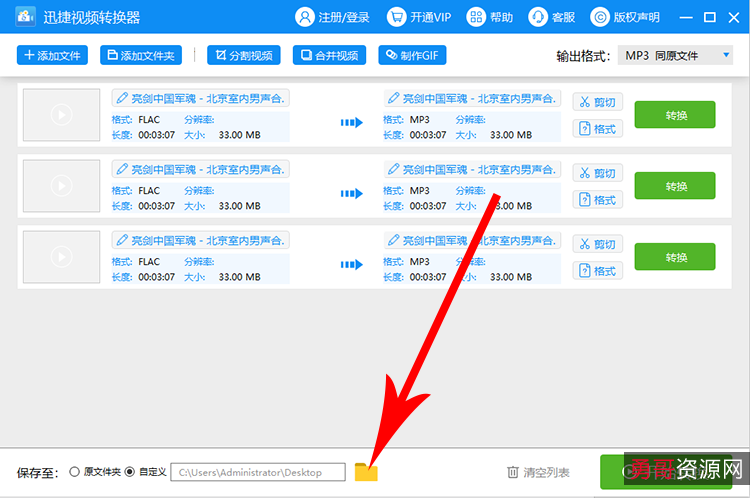Edit the first row's output file name
Viewport: 750px width, 498px height.
click(472, 99)
